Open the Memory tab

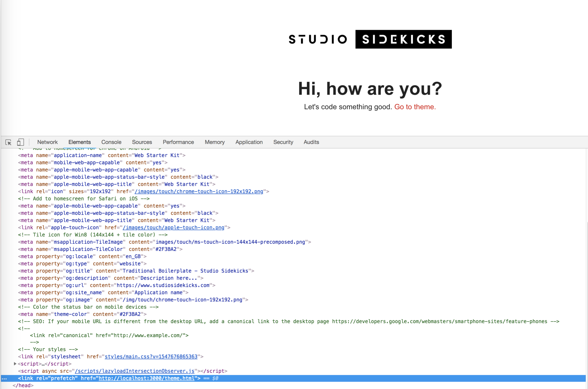pos(214,142)
